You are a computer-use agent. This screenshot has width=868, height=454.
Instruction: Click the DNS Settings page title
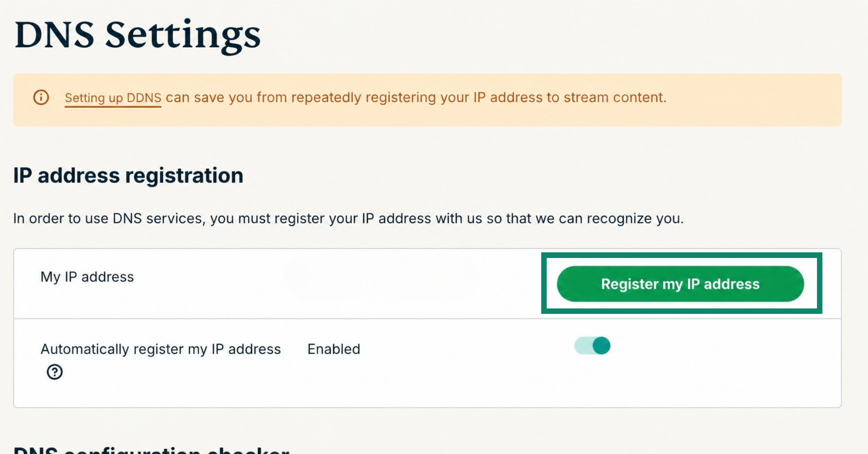pos(137,36)
